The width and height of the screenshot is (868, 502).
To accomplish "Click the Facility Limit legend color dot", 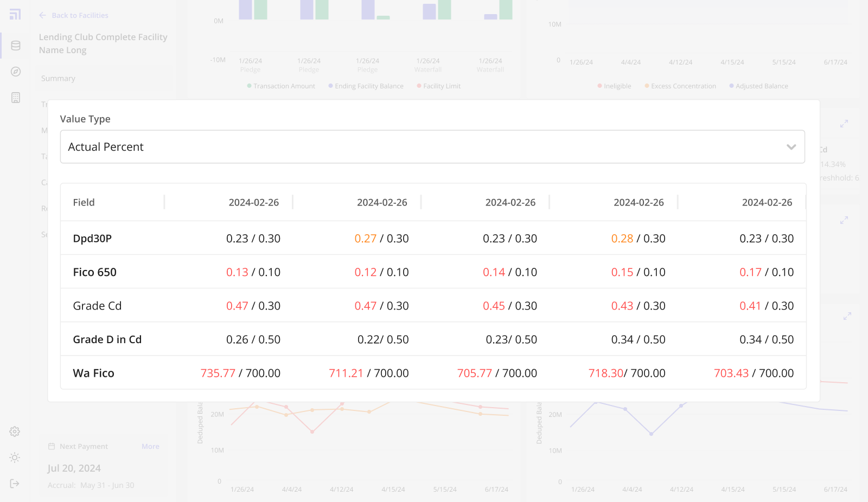I will pos(419,86).
